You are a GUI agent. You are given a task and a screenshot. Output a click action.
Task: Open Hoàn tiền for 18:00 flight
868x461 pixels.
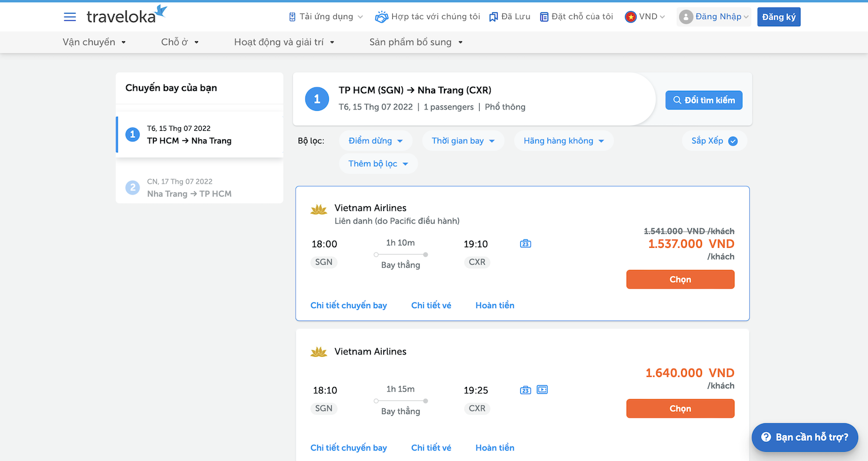(495, 305)
